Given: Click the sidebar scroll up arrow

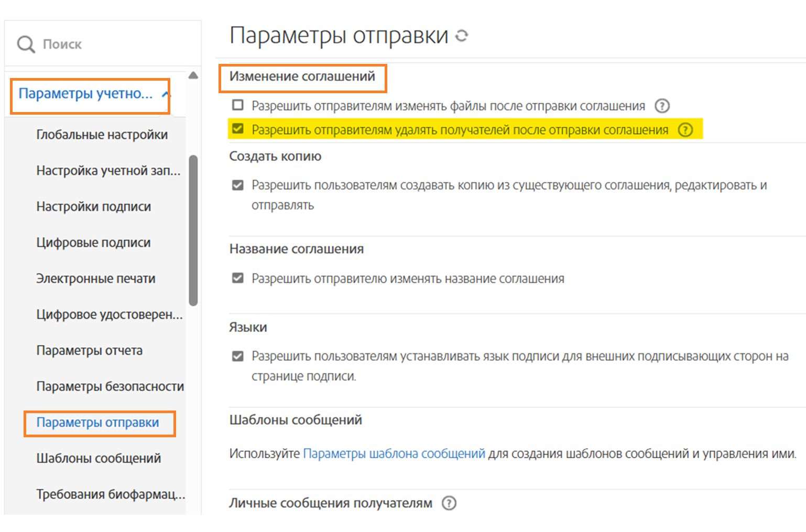Looking at the screenshot, I should click(x=193, y=75).
